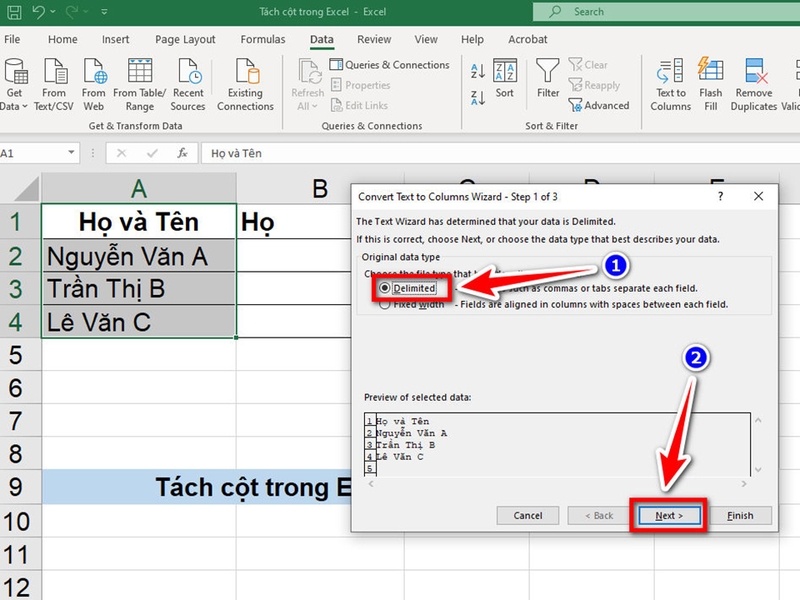Click the Undo arrow icon
This screenshot has width=800, height=600.
[38, 11]
